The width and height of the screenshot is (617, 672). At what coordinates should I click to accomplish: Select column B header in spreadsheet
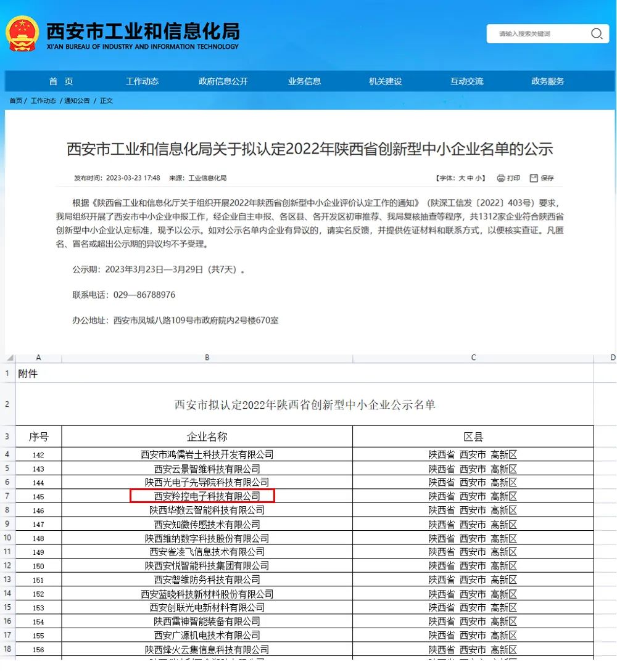(207, 358)
